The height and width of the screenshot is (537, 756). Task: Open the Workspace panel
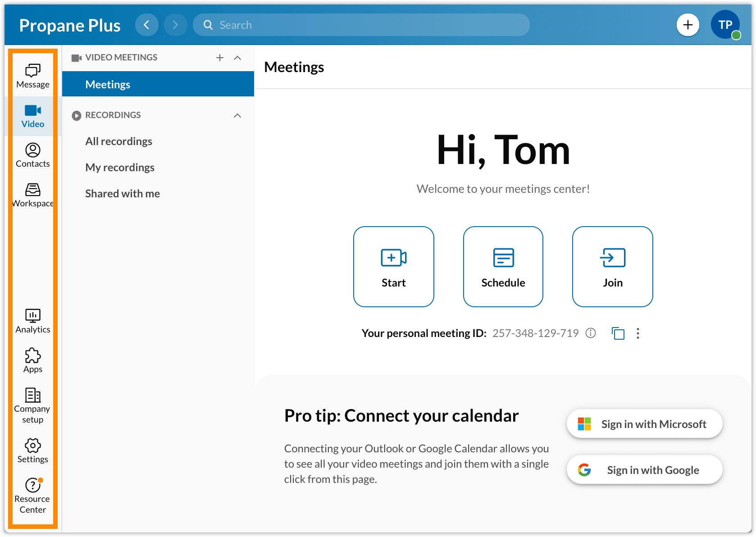(32, 195)
